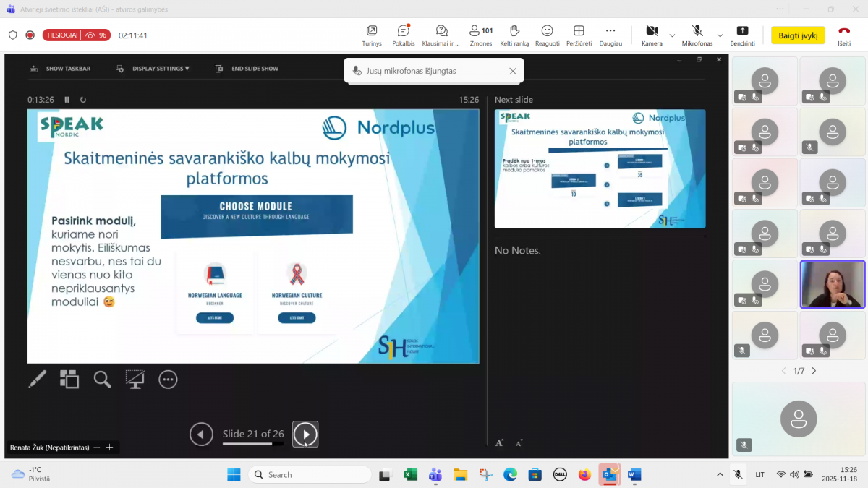Raise hand with Kelti ranką
Viewport: 868px width, 488px height.
coord(514,35)
